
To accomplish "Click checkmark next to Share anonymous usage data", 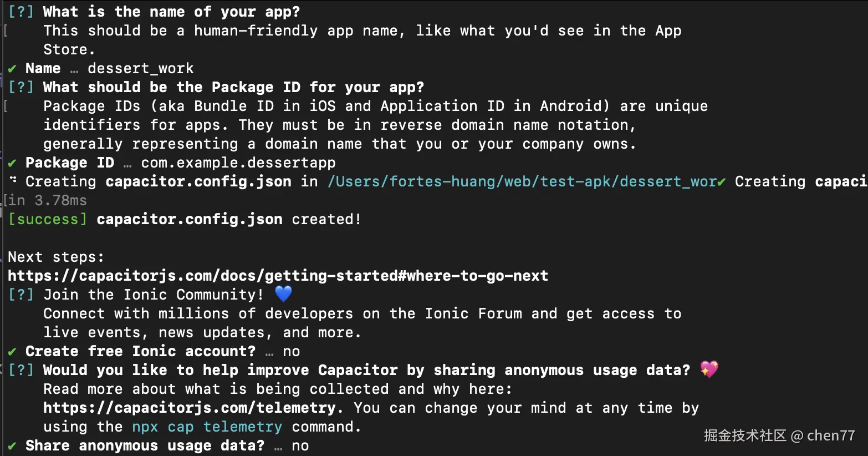I will (x=12, y=446).
